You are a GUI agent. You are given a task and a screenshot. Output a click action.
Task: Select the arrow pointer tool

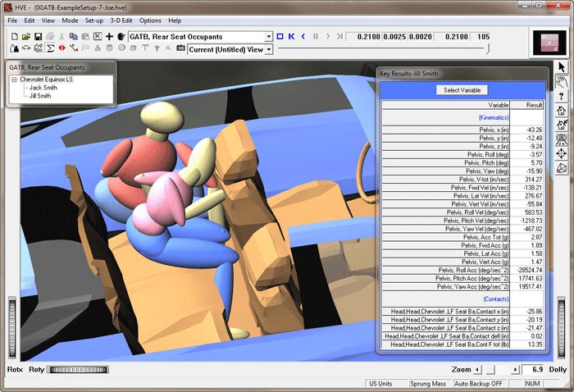click(562, 66)
